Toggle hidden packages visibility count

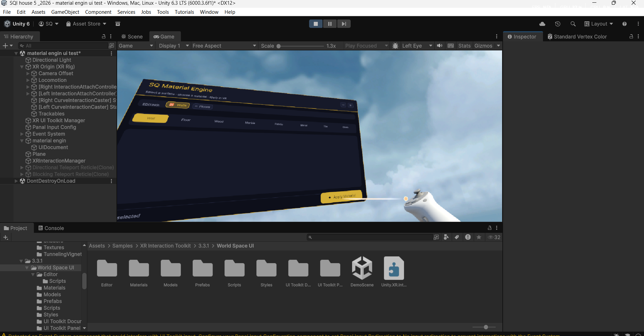coord(494,237)
